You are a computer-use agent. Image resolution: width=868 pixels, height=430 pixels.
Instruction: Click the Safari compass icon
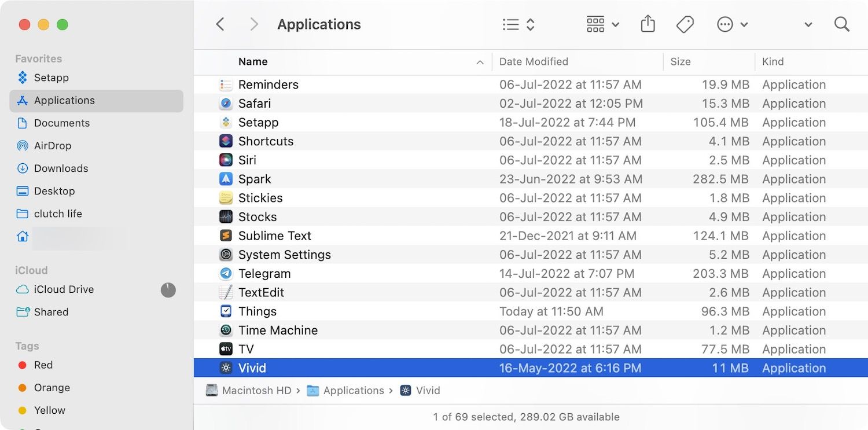tap(226, 104)
